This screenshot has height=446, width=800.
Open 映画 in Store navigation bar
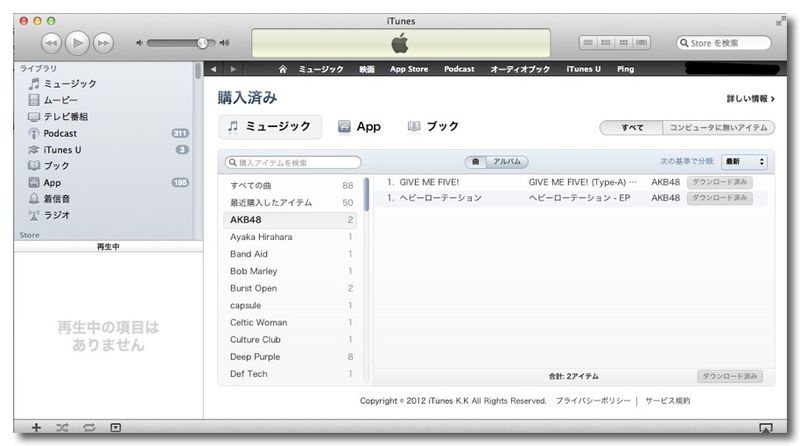[x=366, y=69]
